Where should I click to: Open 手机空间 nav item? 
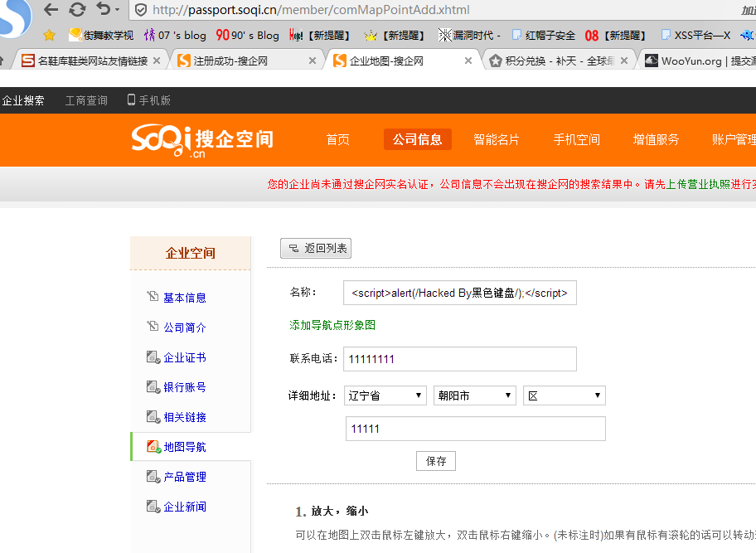pos(577,140)
